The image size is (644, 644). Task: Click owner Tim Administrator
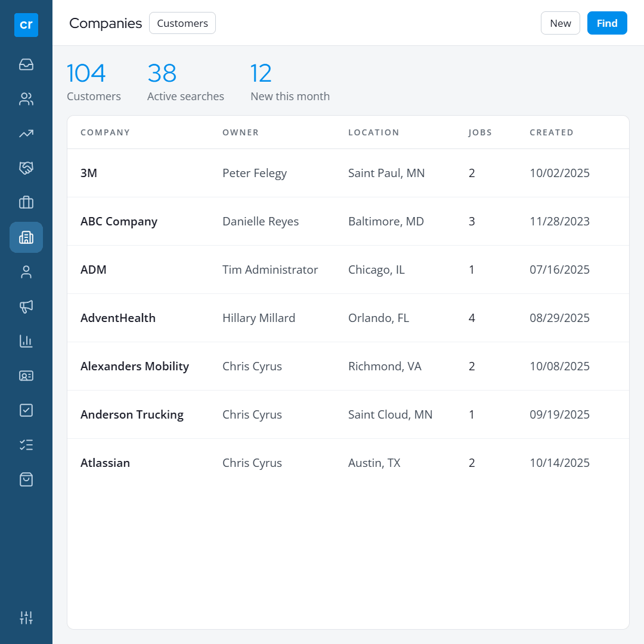(270, 270)
